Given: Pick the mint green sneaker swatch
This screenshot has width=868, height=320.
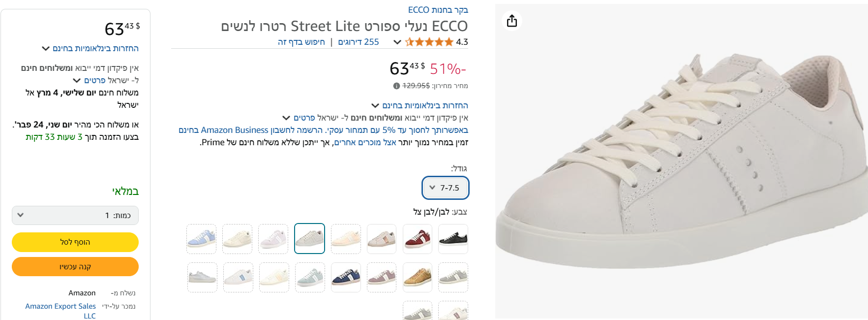Looking at the screenshot, I should [310, 278].
